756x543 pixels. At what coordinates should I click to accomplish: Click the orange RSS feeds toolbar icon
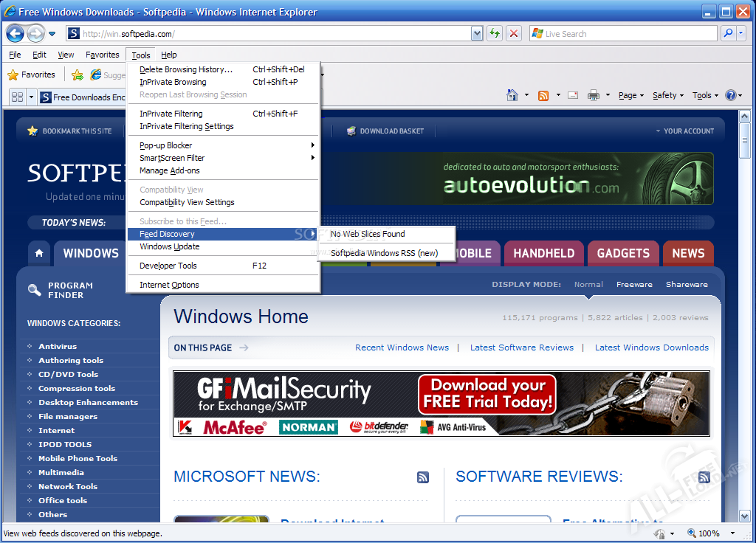tap(543, 95)
